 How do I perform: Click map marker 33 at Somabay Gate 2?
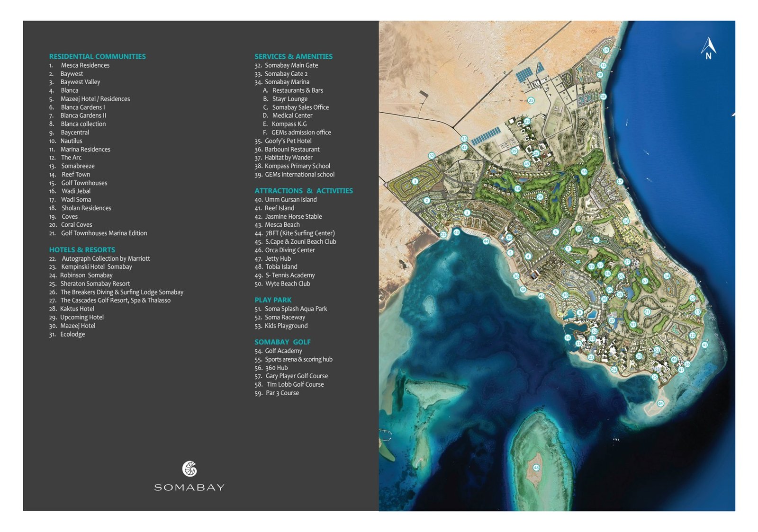pyautogui.click(x=464, y=139)
